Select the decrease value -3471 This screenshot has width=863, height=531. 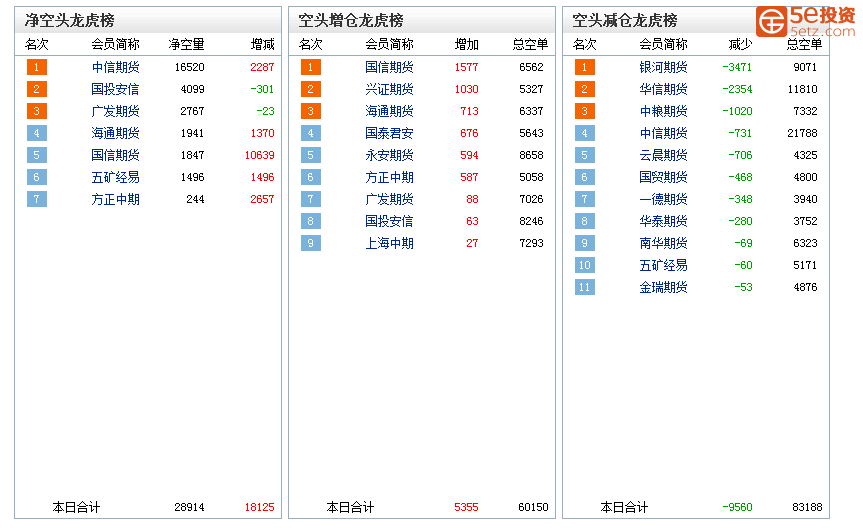pos(738,67)
